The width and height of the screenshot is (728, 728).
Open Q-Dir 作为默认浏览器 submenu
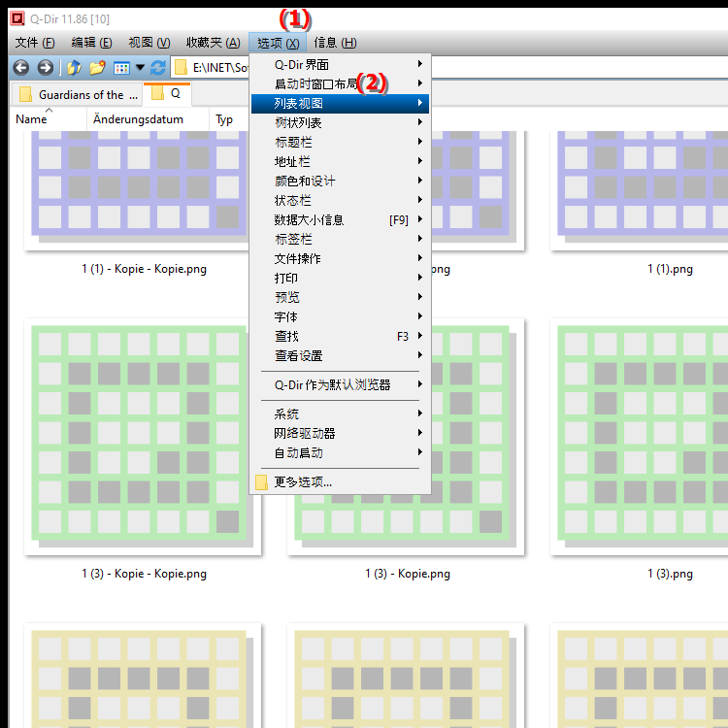(340, 385)
